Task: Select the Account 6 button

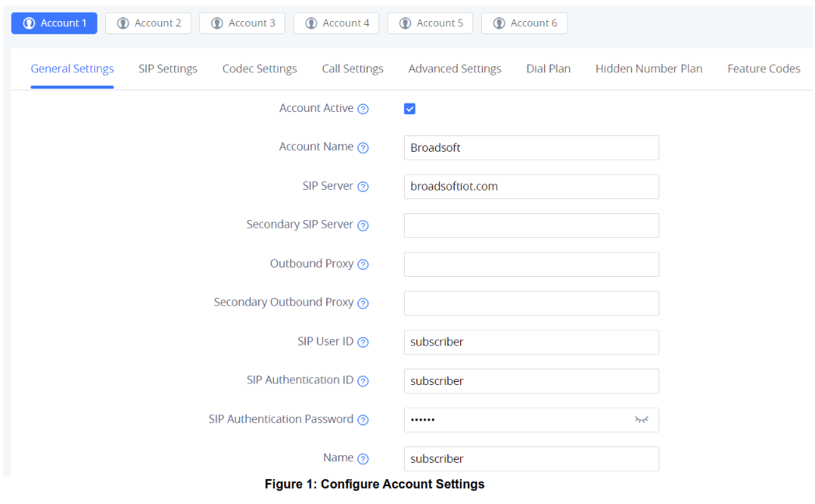Action: coord(524,23)
